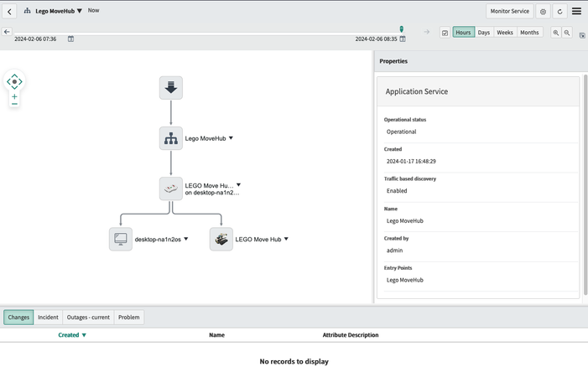Click the Properties panel vertical scrollbar
The height and width of the screenshot is (377, 588).
coord(585,184)
